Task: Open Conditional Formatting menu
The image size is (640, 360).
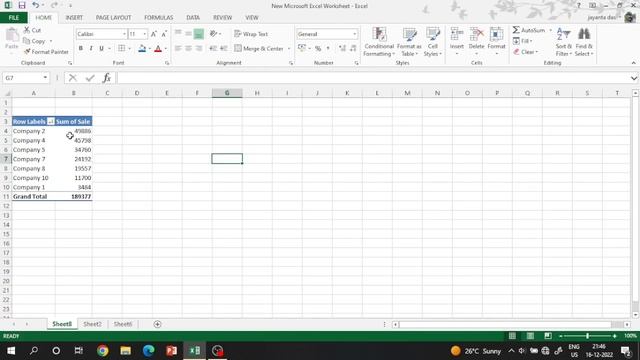Action: [379, 42]
